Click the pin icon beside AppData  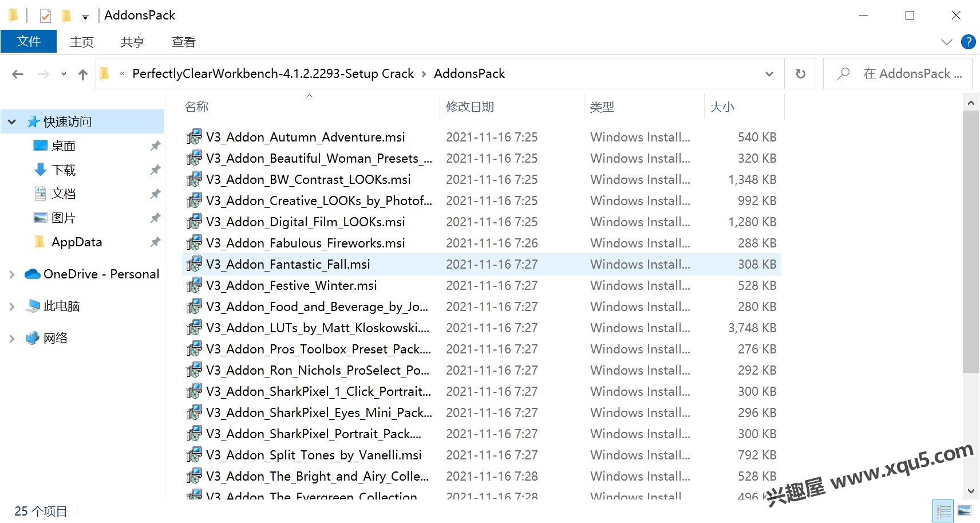click(x=155, y=242)
